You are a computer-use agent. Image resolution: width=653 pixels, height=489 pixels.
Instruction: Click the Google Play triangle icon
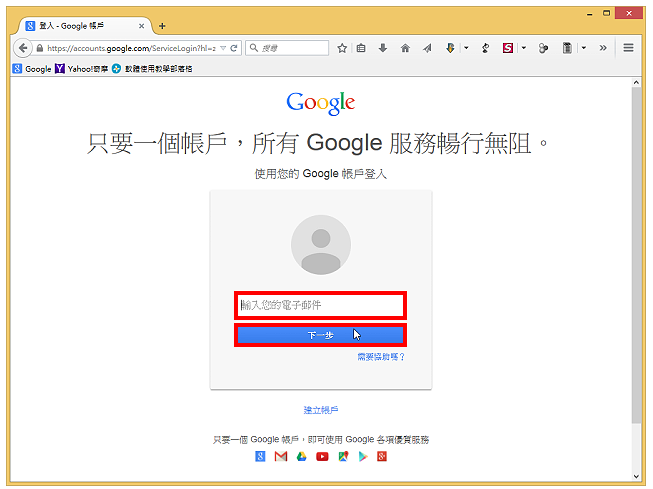[363, 457]
